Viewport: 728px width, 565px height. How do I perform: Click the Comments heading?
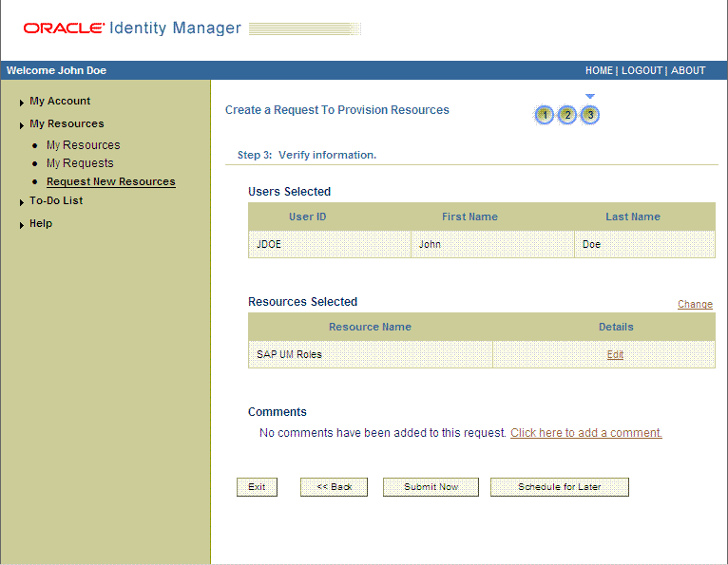click(278, 412)
